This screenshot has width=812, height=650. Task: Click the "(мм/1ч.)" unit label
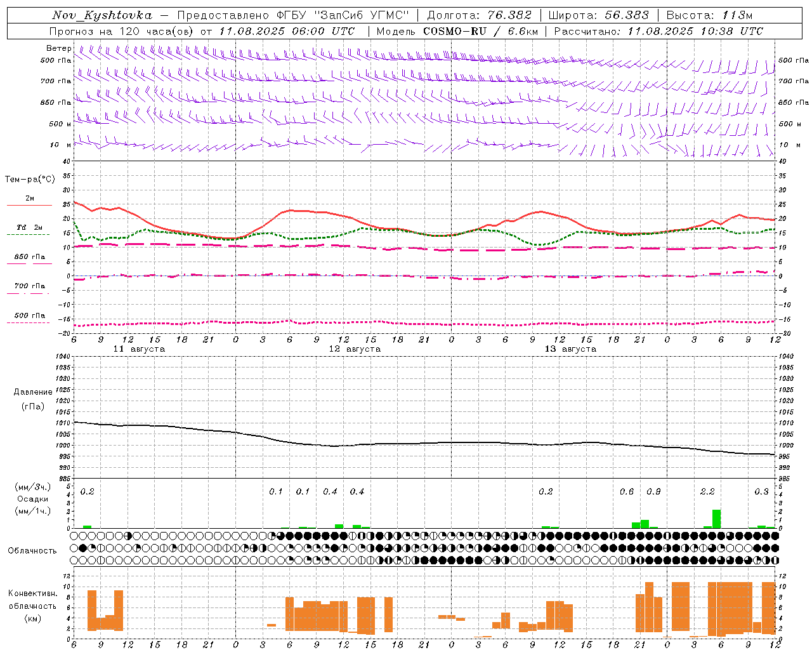[32, 511]
